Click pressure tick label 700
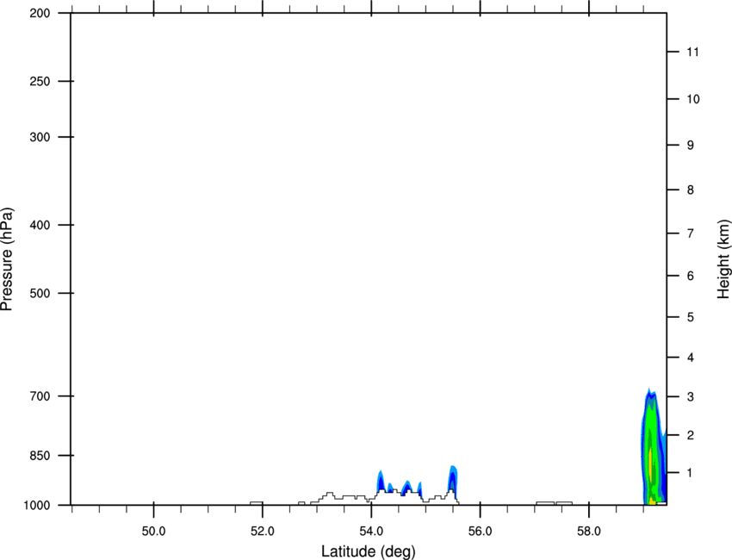 point(40,396)
